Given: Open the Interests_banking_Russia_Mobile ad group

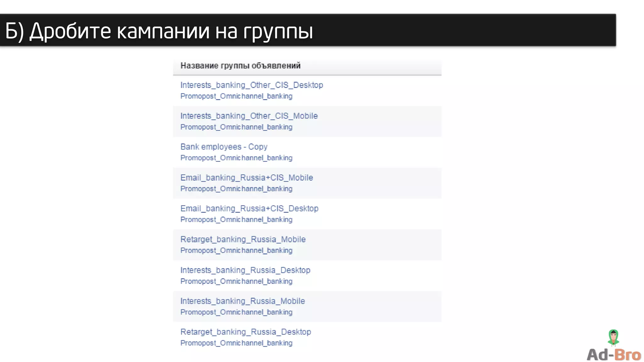Looking at the screenshot, I should point(242,301).
